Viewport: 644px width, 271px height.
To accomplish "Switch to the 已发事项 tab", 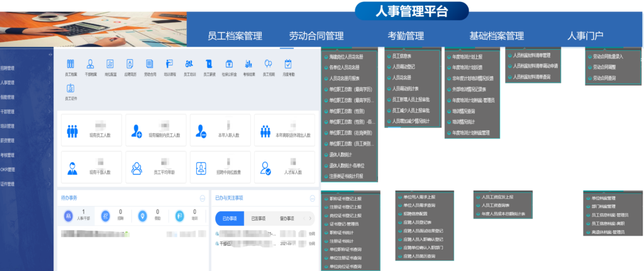I will tap(258, 218).
